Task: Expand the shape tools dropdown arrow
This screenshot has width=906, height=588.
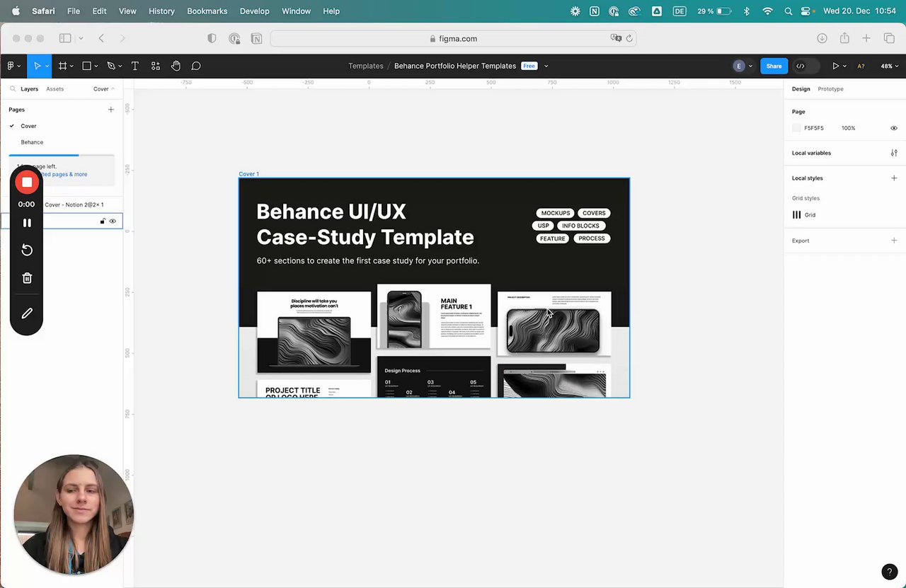Action: coord(96,66)
